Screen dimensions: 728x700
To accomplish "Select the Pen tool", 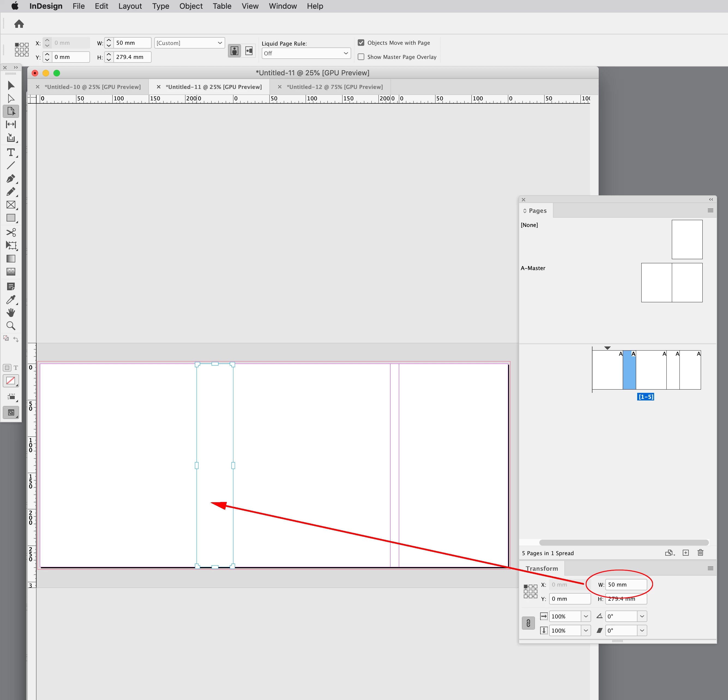I will pyautogui.click(x=11, y=179).
